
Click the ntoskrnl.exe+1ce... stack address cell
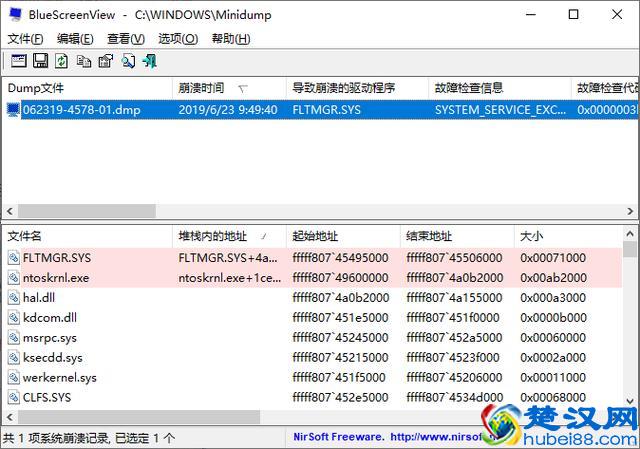[x=230, y=278]
